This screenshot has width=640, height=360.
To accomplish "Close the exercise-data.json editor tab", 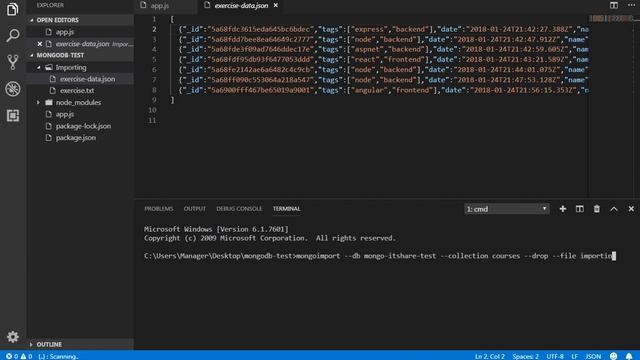I will (276, 5).
